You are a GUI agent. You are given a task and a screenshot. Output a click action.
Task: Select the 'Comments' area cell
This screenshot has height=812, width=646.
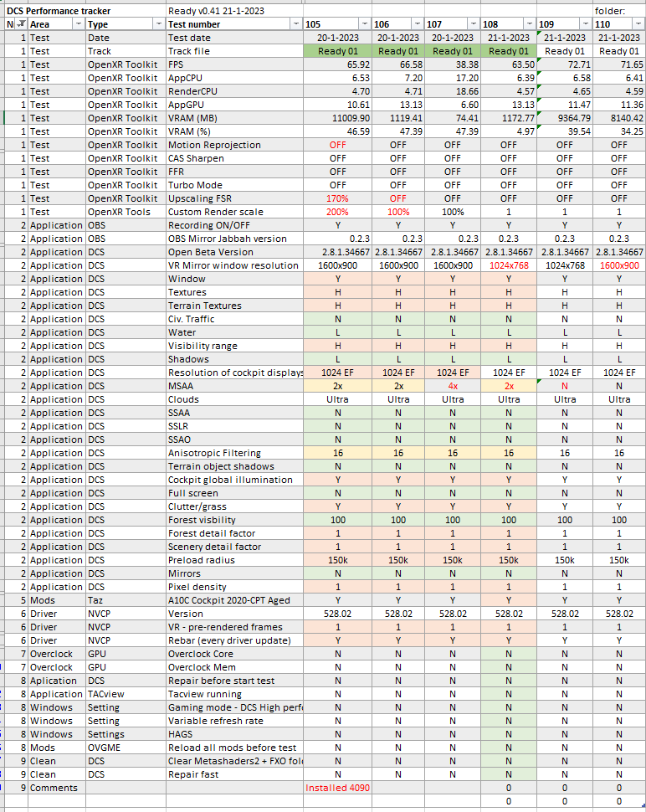click(57, 789)
